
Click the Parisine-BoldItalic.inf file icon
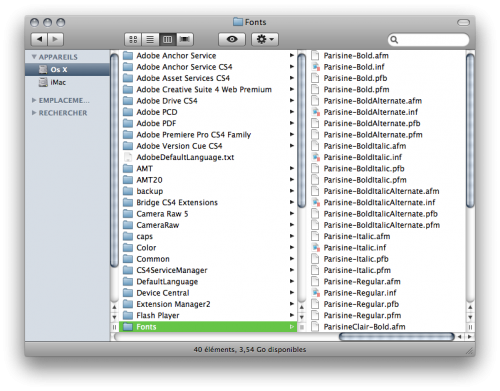pyautogui.click(x=315, y=157)
